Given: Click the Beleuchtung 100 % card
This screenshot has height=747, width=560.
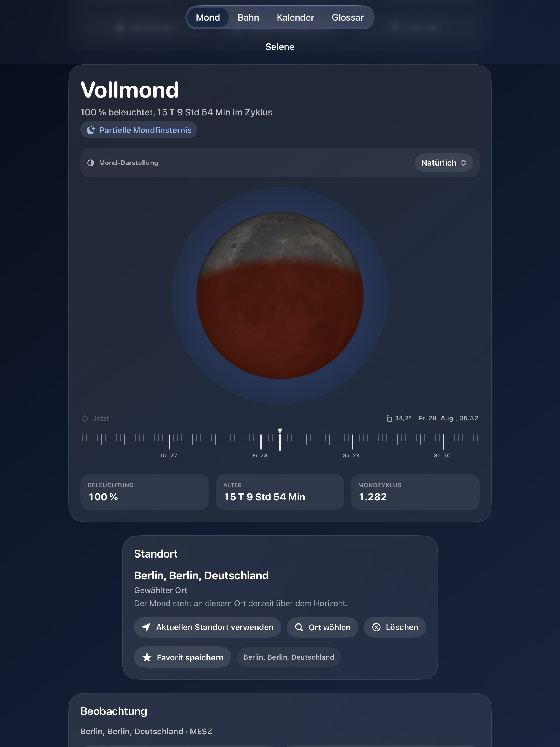Looking at the screenshot, I should (144, 492).
